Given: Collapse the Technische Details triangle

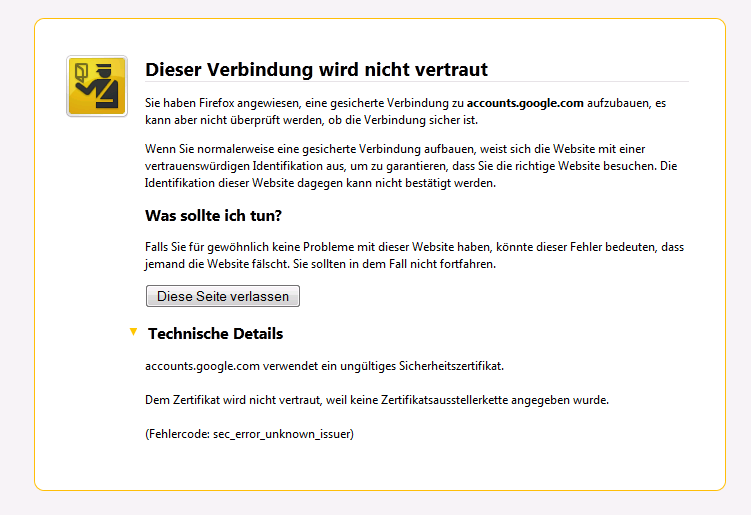Looking at the screenshot, I should [x=134, y=332].
